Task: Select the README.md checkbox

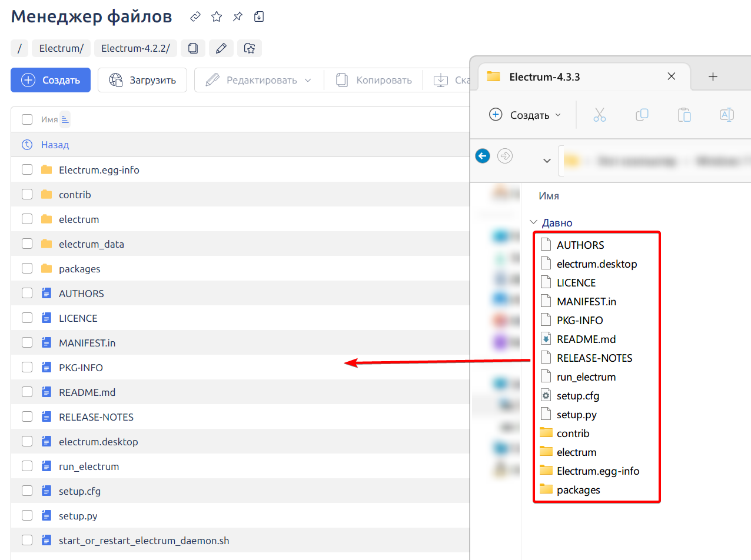Action: 27,392
